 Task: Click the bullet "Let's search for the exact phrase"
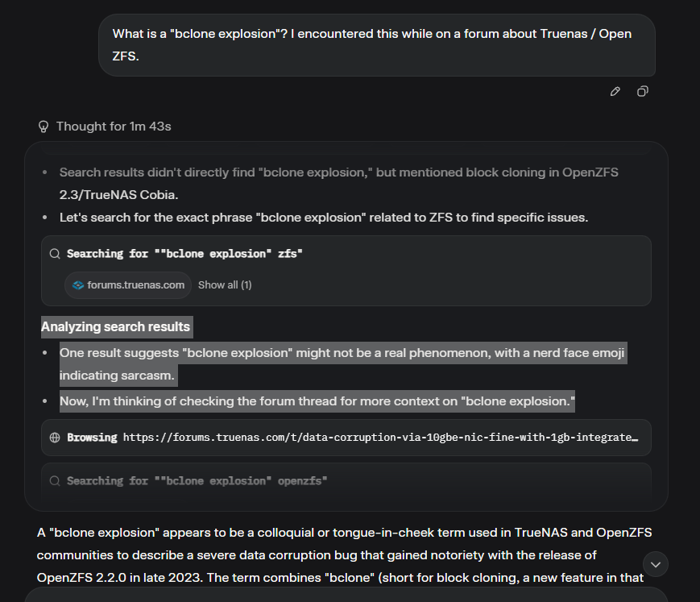[x=319, y=218]
